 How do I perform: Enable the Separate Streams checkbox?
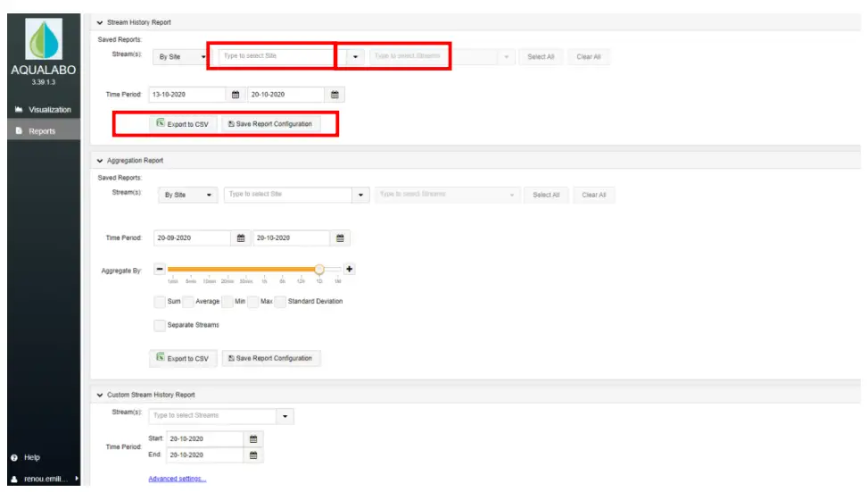(x=160, y=325)
